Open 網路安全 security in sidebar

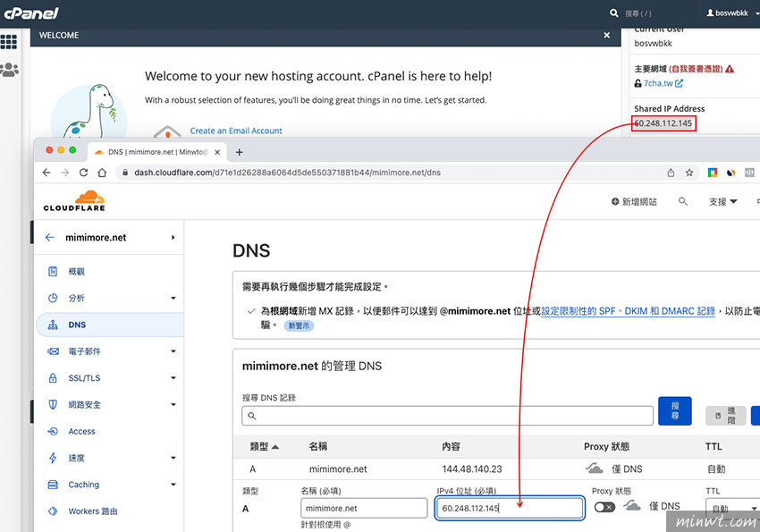click(84, 404)
